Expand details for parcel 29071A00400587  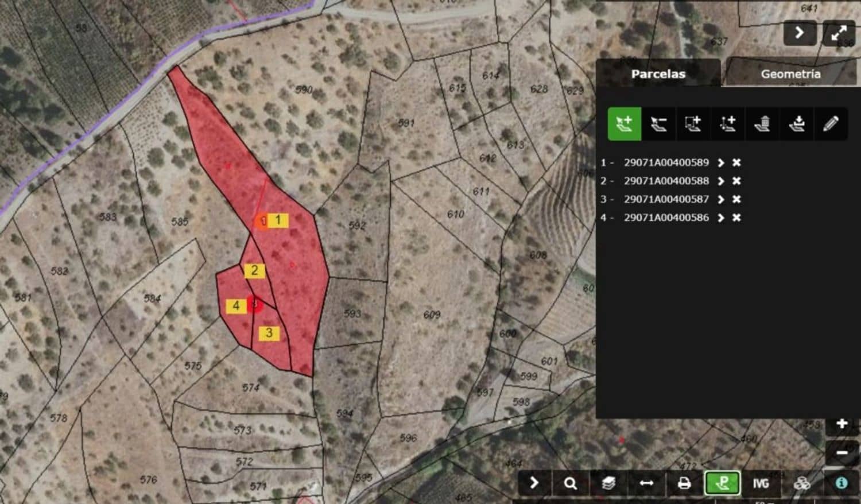[721, 200]
